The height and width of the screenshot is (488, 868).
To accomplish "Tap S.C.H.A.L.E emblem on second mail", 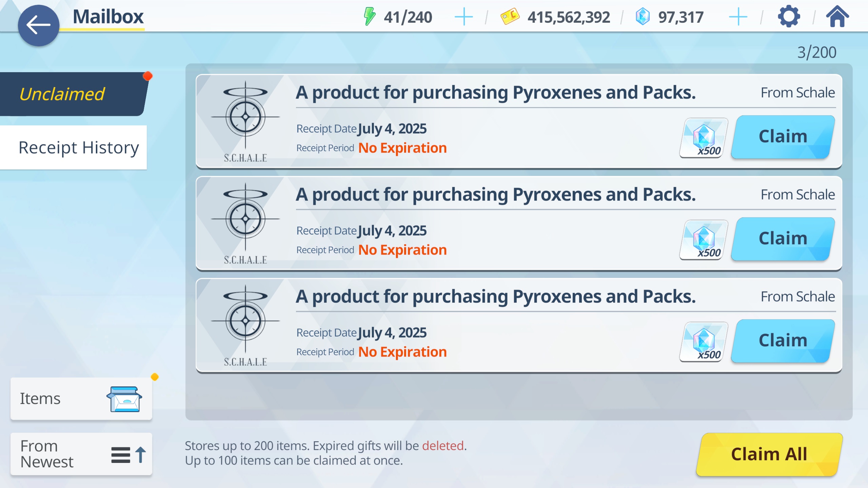I will (x=245, y=223).
